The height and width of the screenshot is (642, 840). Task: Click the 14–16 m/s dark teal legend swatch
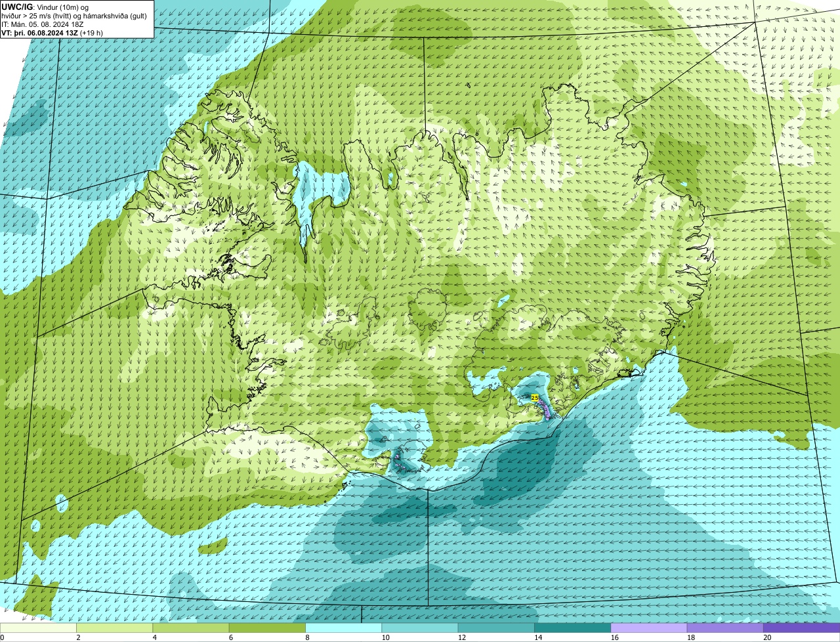click(572, 628)
